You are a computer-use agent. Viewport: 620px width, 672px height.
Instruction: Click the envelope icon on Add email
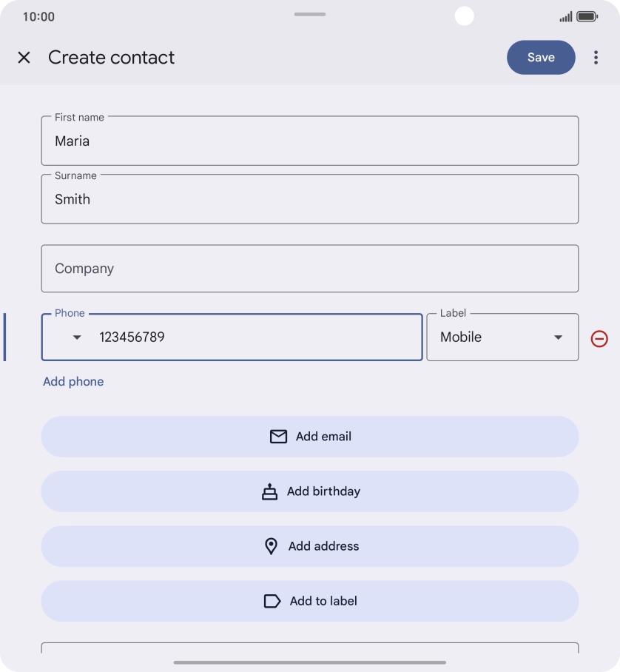coord(278,437)
